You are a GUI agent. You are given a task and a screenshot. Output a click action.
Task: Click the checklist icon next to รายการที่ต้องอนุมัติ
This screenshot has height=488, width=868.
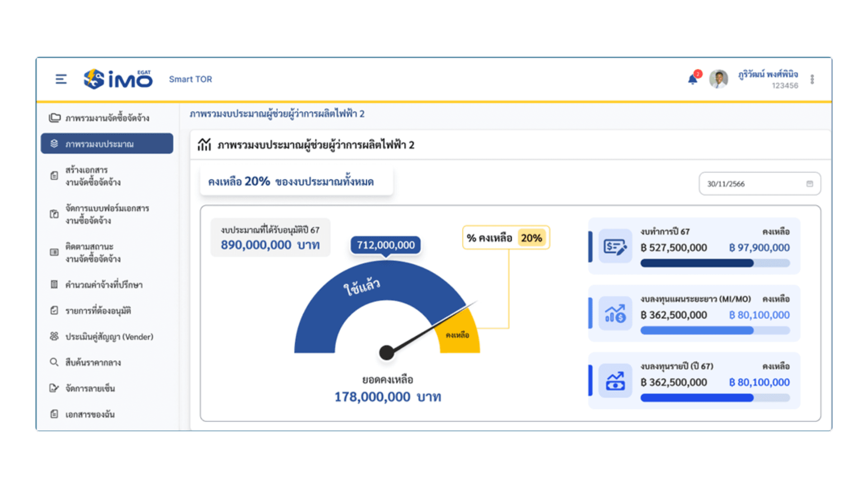pyautogui.click(x=54, y=310)
